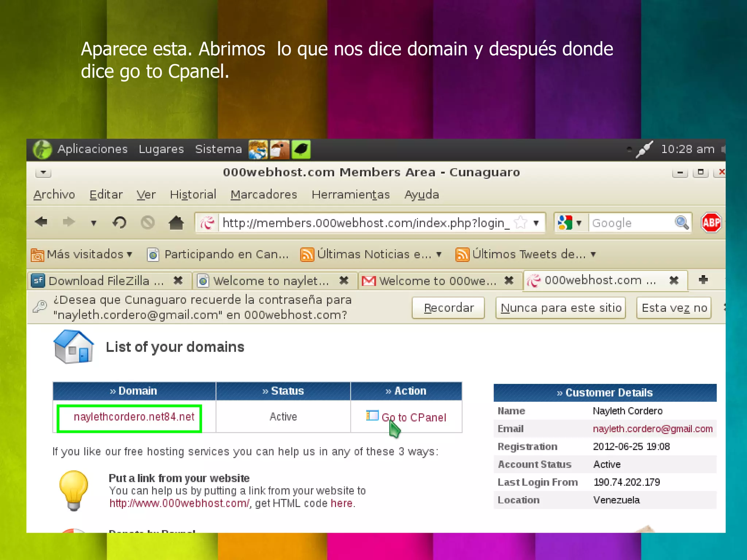This screenshot has width=747, height=560.
Task: Reload the page with the refresh icon
Action: (x=119, y=222)
